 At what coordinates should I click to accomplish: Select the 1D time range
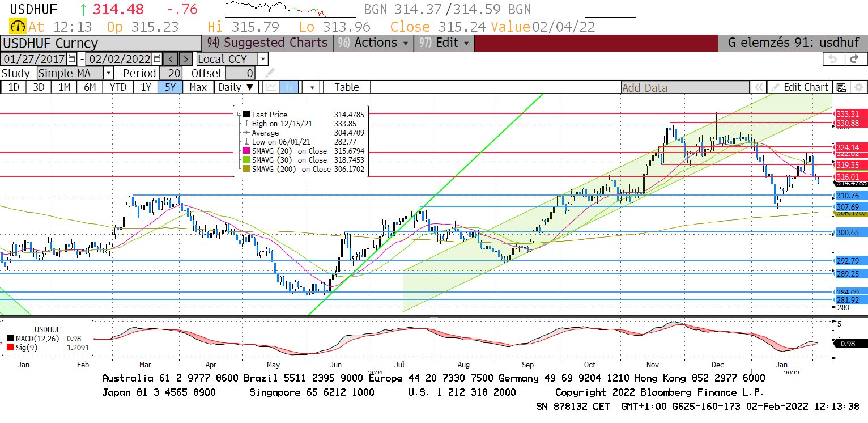coord(14,87)
